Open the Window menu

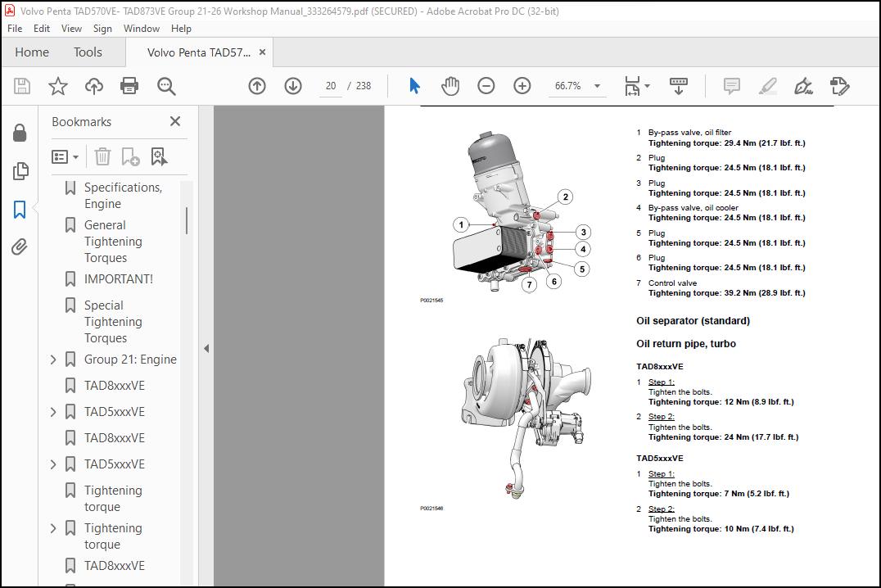coord(142,29)
